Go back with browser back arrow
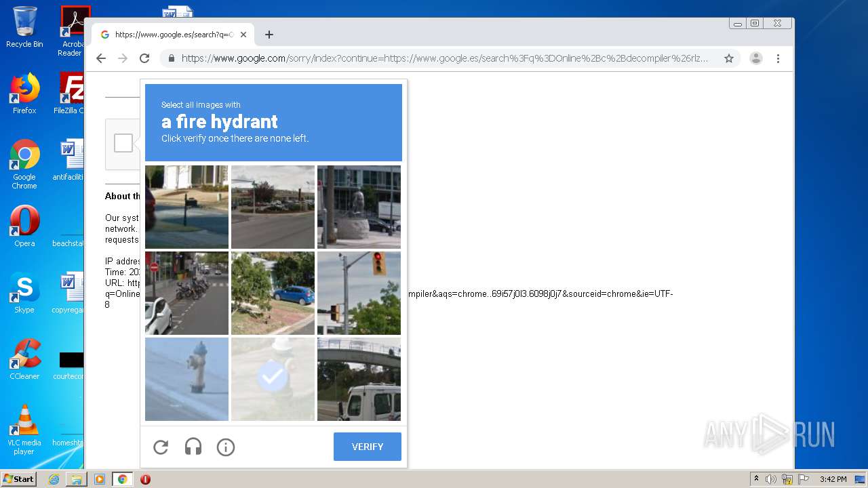868x488 pixels. [101, 58]
